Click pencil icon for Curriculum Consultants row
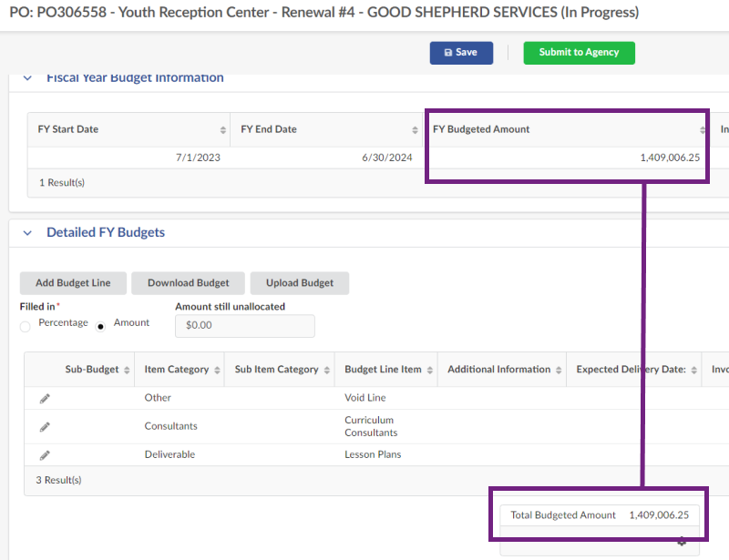Viewport: 729px width, 560px height. click(45, 426)
